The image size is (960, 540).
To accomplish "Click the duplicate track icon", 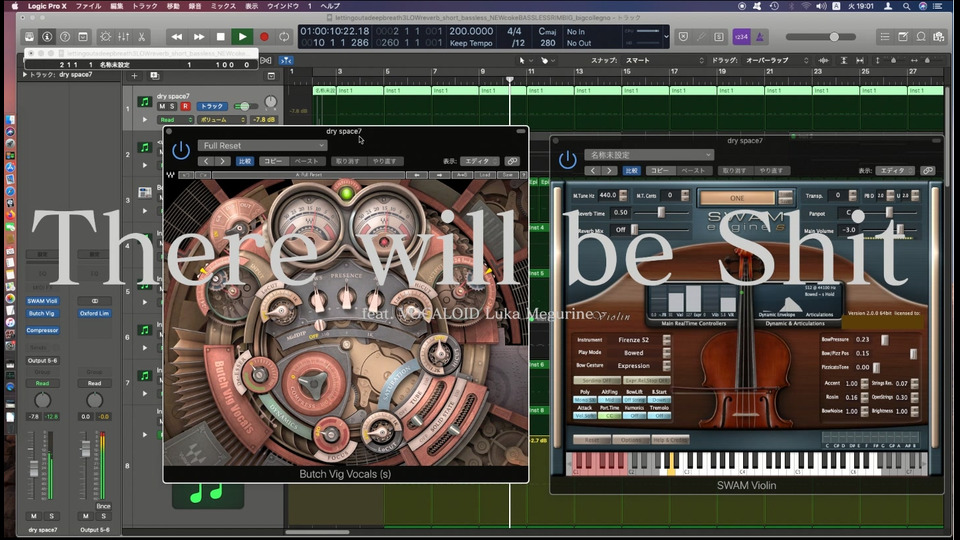I will 154,76.
